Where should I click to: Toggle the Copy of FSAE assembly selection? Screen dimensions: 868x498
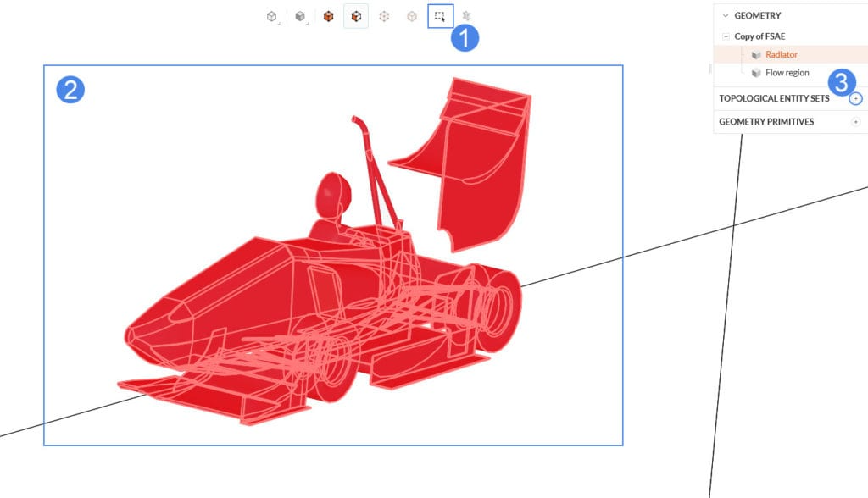761,36
